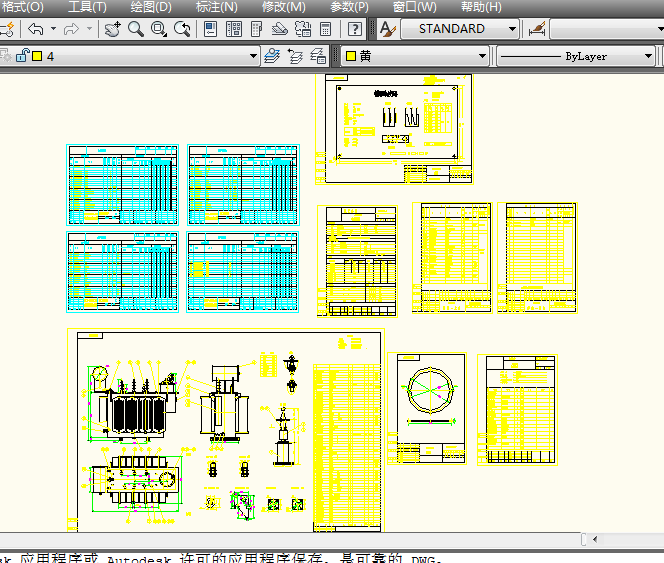Open the Tool Palettes window icon
Screen dimensions: 664x563
pyautogui.click(x=257, y=29)
